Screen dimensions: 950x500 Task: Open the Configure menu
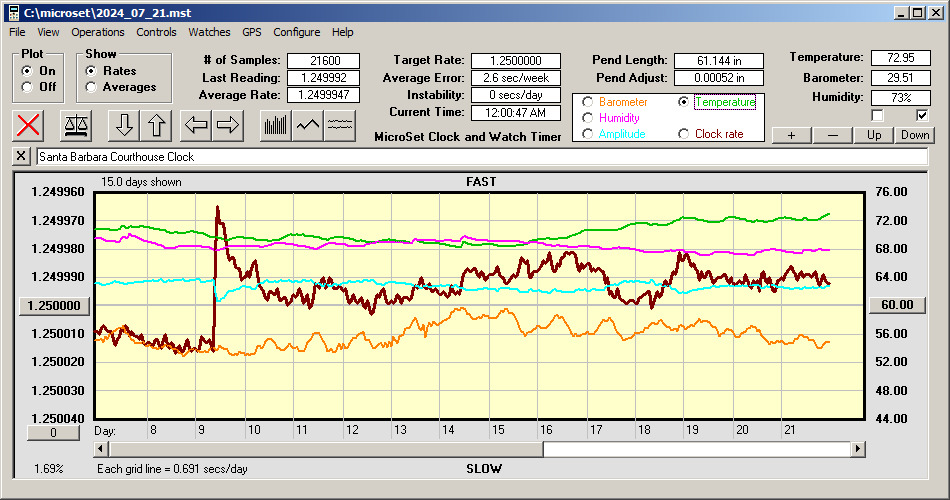297,32
